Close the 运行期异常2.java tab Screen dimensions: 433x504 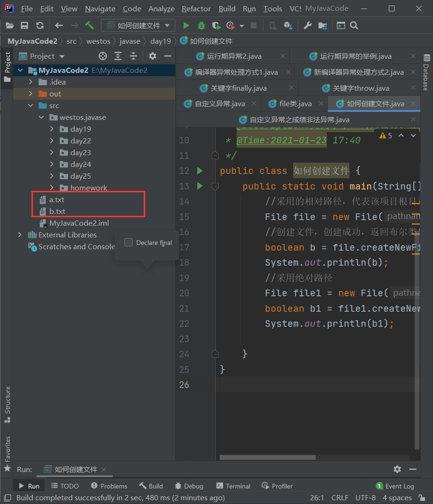282,56
